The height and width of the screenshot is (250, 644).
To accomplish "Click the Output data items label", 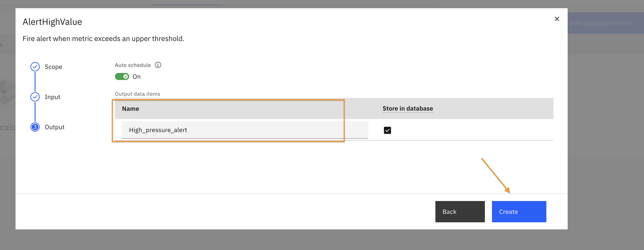I will 138,94.
